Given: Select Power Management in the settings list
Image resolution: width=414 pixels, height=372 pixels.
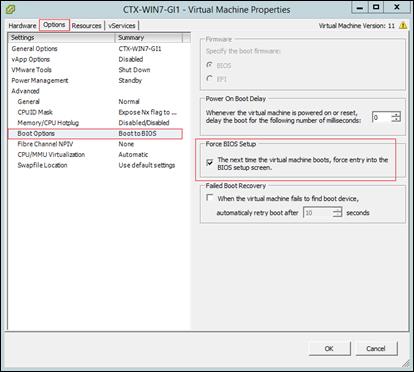Looking at the screenshot, I should click(40, 81).
